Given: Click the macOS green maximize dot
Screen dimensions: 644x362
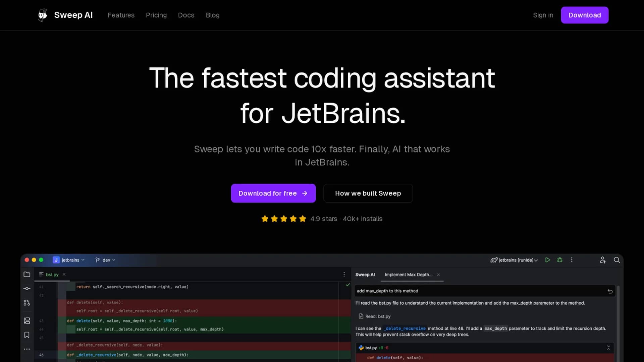Looking at the screenshot, I should 41,260.
